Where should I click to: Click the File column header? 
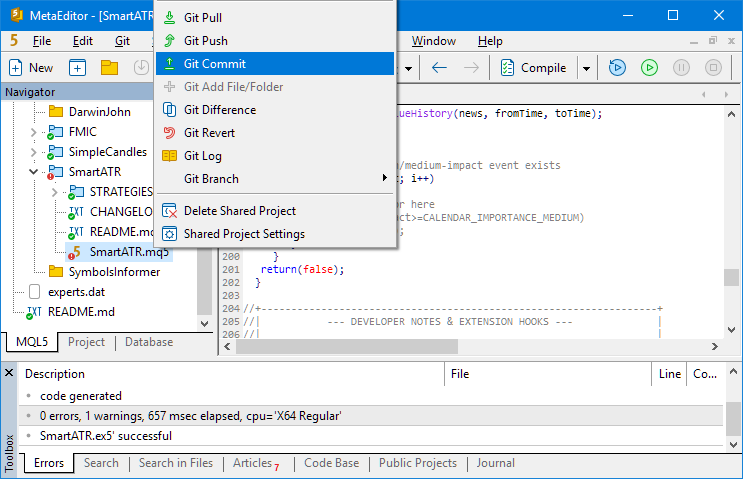(x=549, y=374)
